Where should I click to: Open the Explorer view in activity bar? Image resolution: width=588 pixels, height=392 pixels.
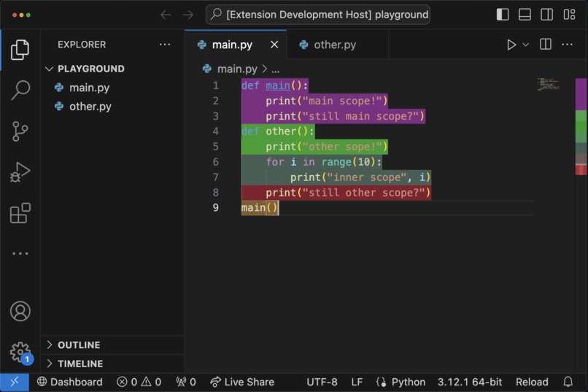coord(20,50)
